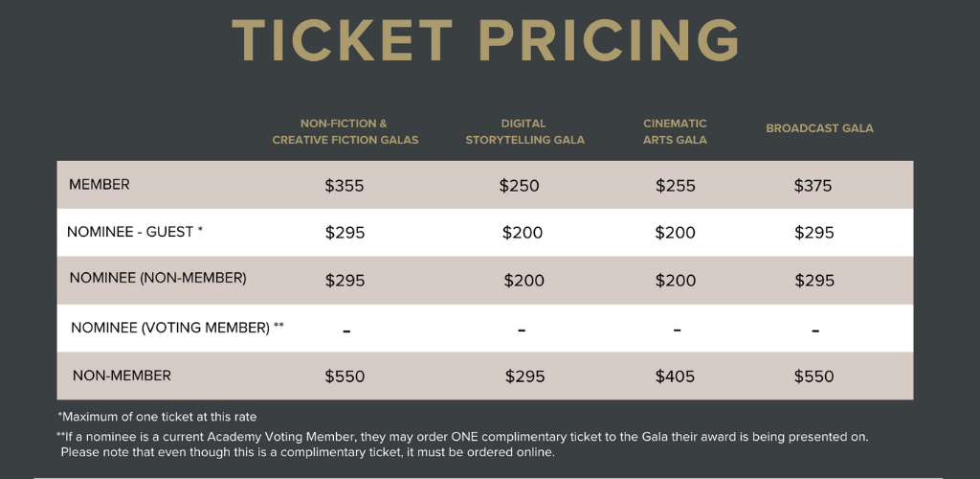Click the $255 Member Cinematic Arts price
The height and width of the screenshot is (479, 980).
675,186
